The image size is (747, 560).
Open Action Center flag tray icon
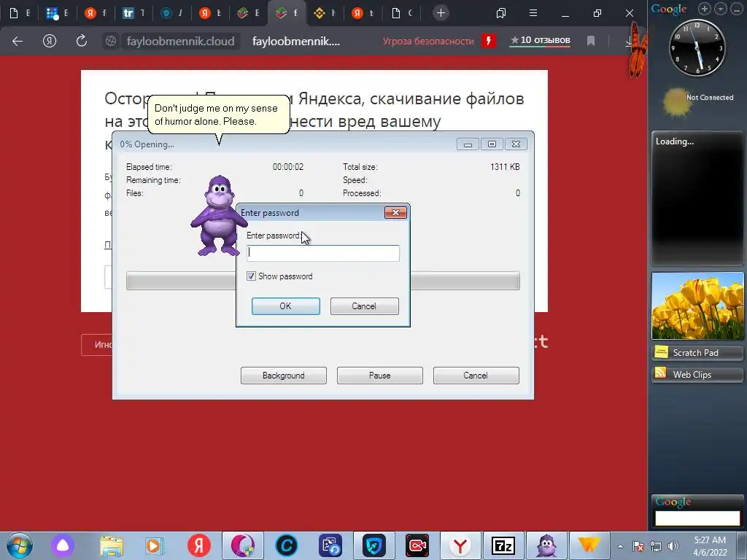coord(638,546)
